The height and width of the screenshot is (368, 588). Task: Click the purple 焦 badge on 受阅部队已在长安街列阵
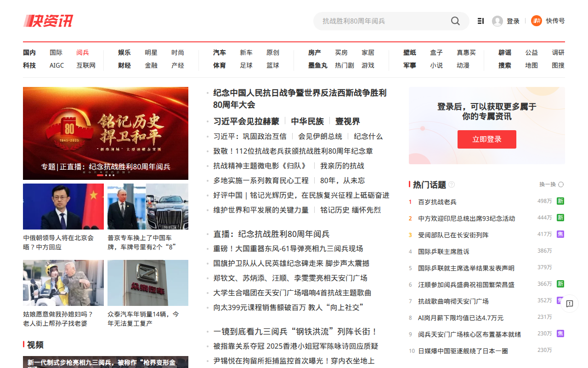tap(560, 234)
